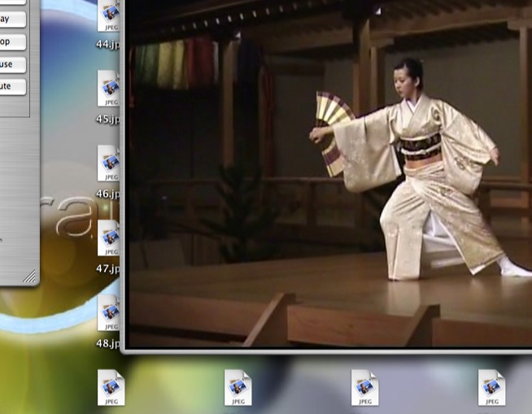Select second JPEG icon from left in bottom row
This screenshot has width=532, height=414.
tap(238, 387)
